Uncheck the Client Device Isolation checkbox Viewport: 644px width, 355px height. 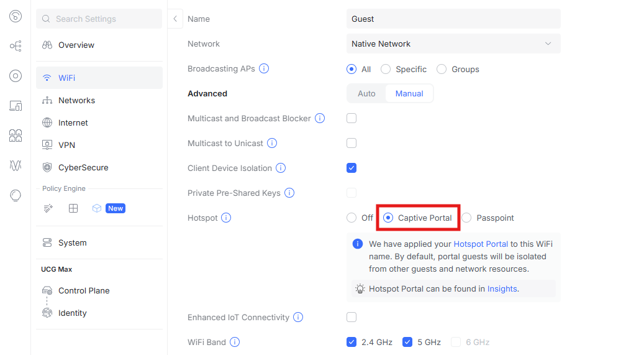click(351, 168)
